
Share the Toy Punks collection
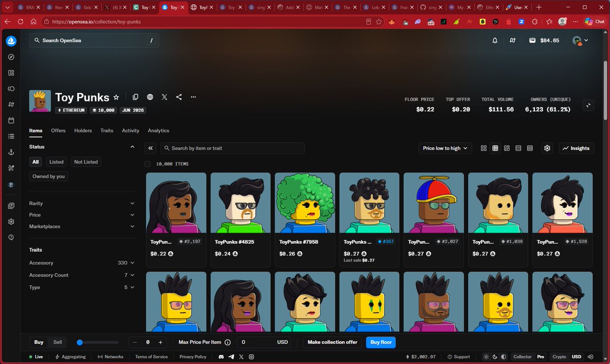pyautogui.click(x=179, y=97)
